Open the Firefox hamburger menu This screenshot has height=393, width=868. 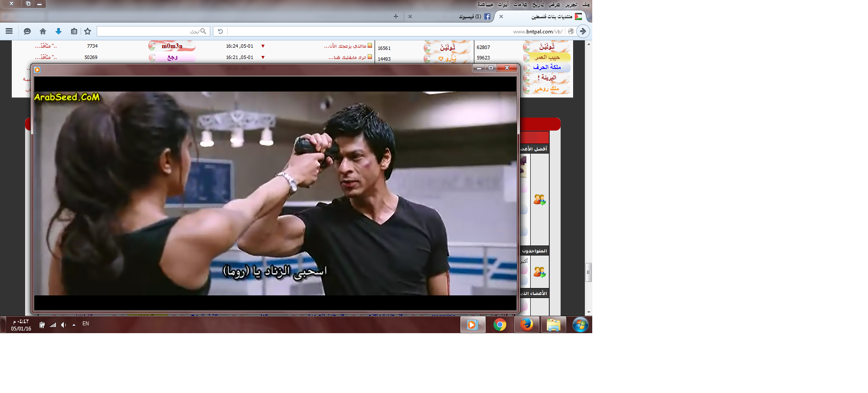[x=9, y=31]
